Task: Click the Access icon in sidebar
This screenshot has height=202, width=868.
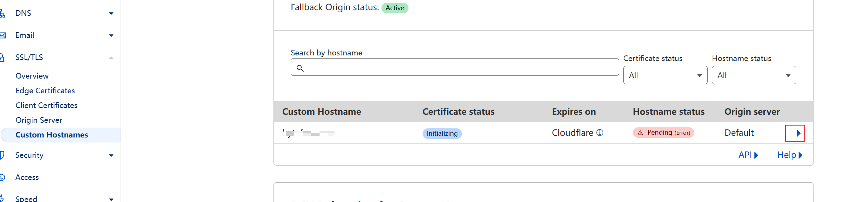Action: [2, 177]
